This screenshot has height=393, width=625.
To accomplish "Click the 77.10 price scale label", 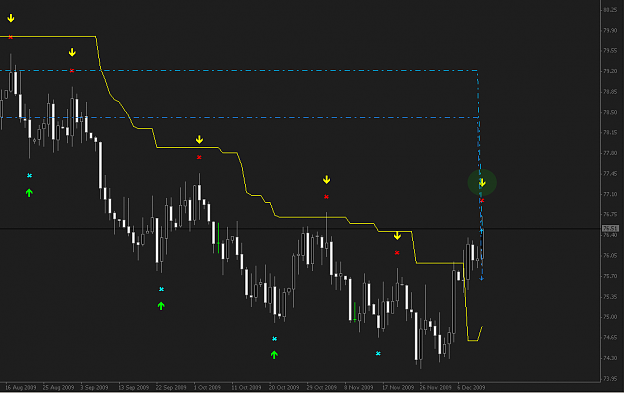I will pyautogui.click(x=610, y=194).
